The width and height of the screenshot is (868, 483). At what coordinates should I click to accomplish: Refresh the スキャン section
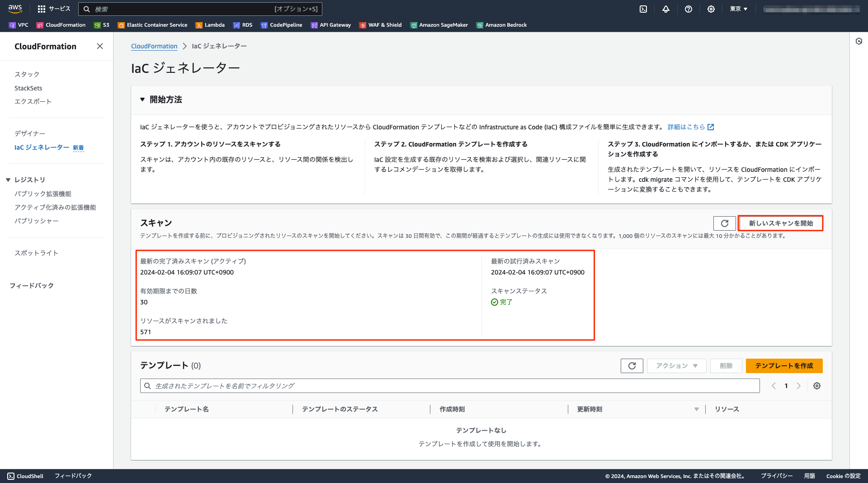pyautogui.click(x=724, y=223)
